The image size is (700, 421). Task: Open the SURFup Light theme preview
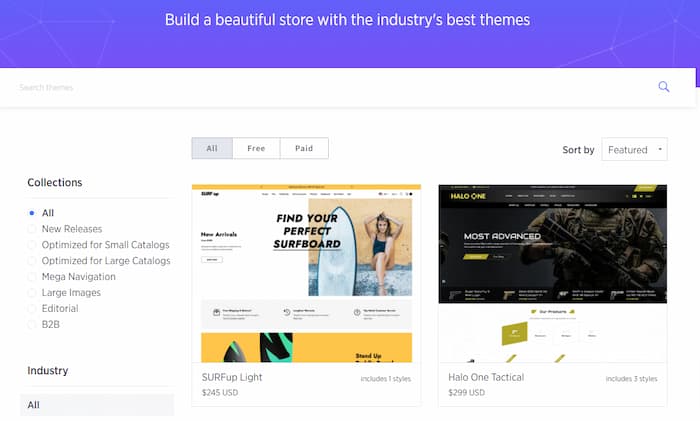tap(306, 273)
